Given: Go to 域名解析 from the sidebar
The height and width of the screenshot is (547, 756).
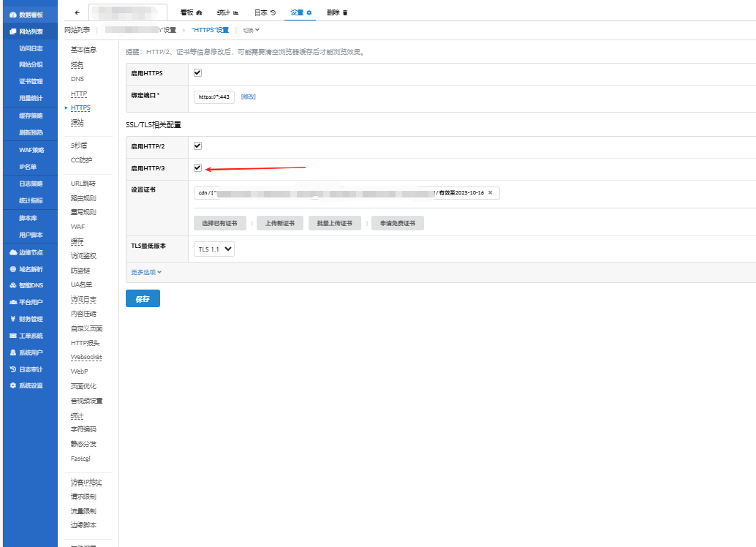Looking at the screenshot, I should point(28,268).
